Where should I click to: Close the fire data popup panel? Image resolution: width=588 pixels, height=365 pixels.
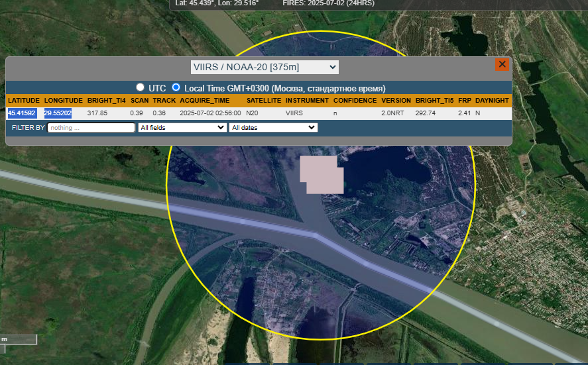(502, 64)
